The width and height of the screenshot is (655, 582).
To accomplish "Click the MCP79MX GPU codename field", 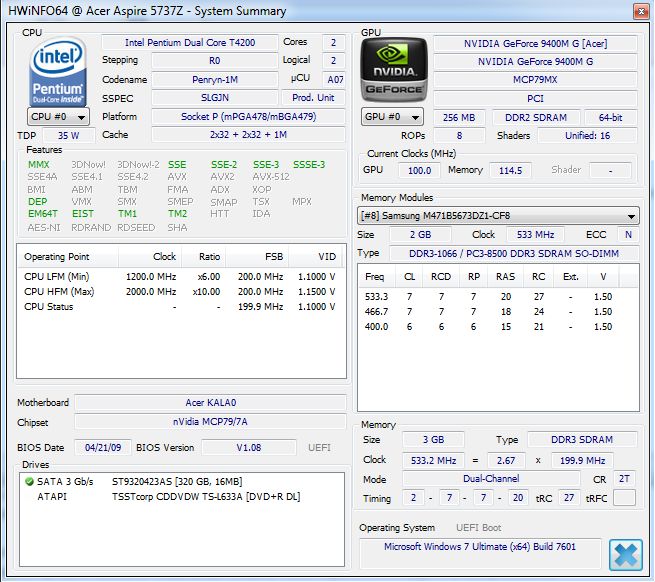I will tap(536, 80).
